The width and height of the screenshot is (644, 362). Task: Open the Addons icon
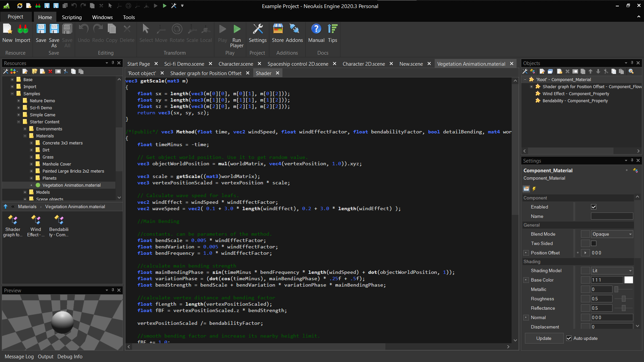coord(294,29)
